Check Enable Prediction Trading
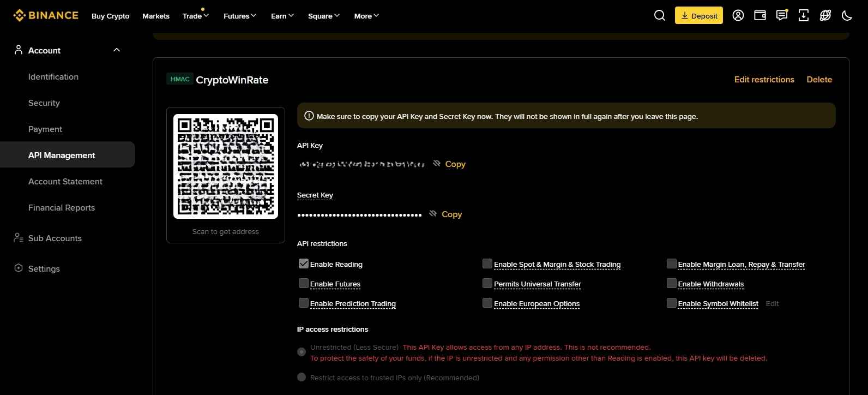The height and width of the screenshot is (395, 868). tap(304, 303)
